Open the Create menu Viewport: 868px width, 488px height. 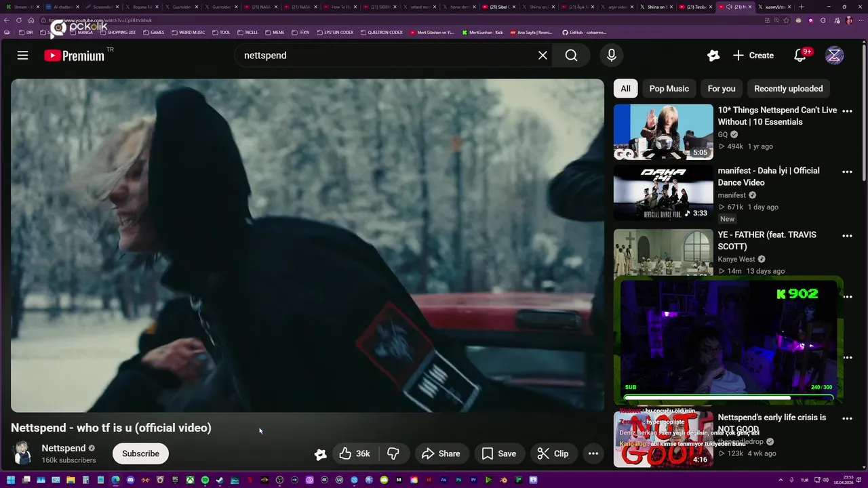point(753,56)
